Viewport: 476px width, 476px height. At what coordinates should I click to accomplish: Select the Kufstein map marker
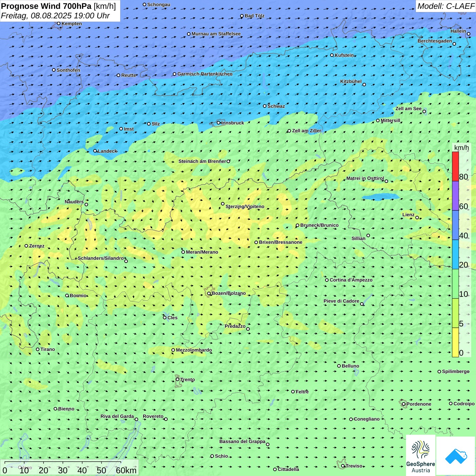tap(332, 55)
